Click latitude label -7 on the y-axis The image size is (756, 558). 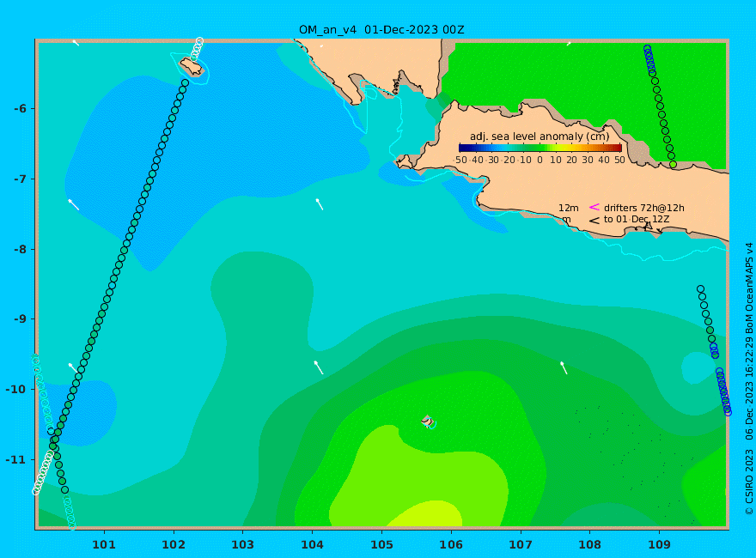20,179
